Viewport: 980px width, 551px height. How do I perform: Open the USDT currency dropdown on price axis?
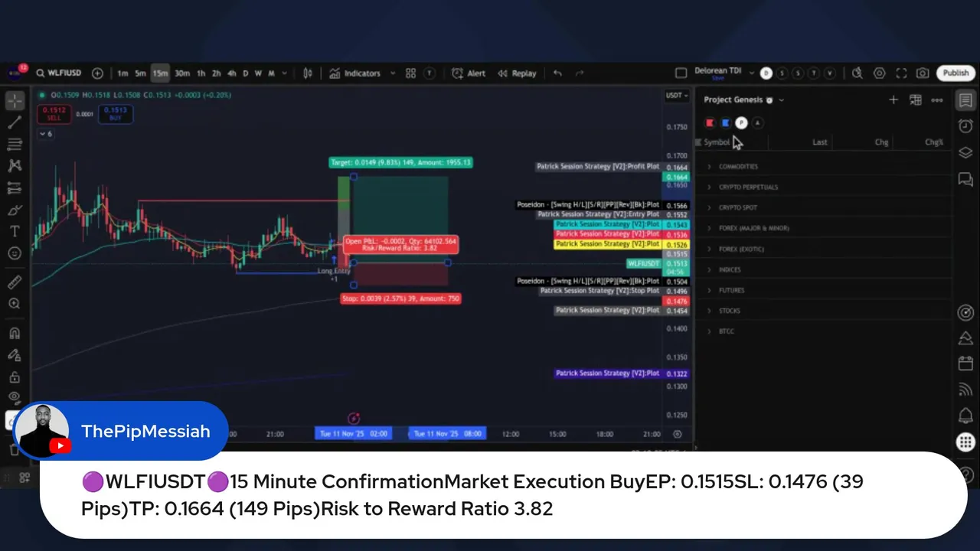677,96
